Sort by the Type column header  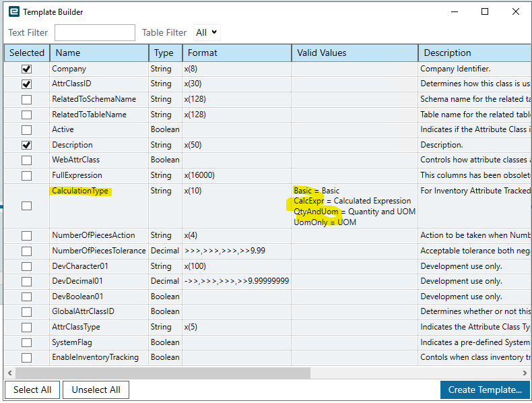(166, 53)
